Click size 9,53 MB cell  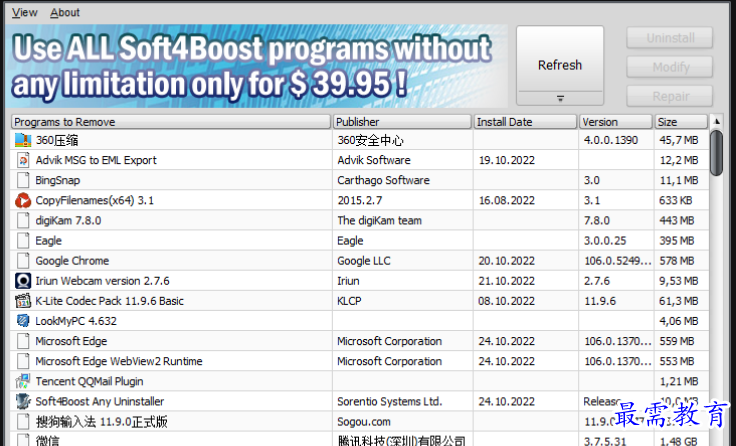click(678, 281)
